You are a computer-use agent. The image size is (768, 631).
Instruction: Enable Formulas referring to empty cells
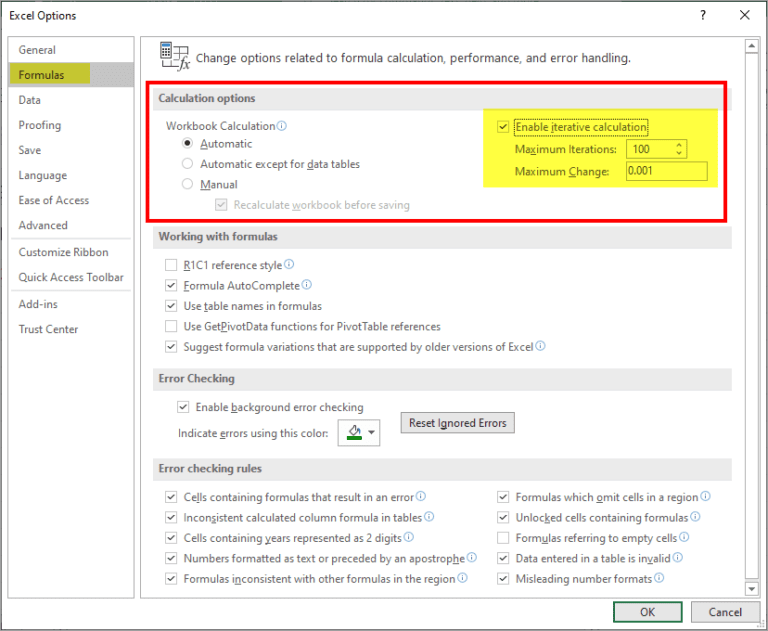pyautogui.click(x=503, y=538)
